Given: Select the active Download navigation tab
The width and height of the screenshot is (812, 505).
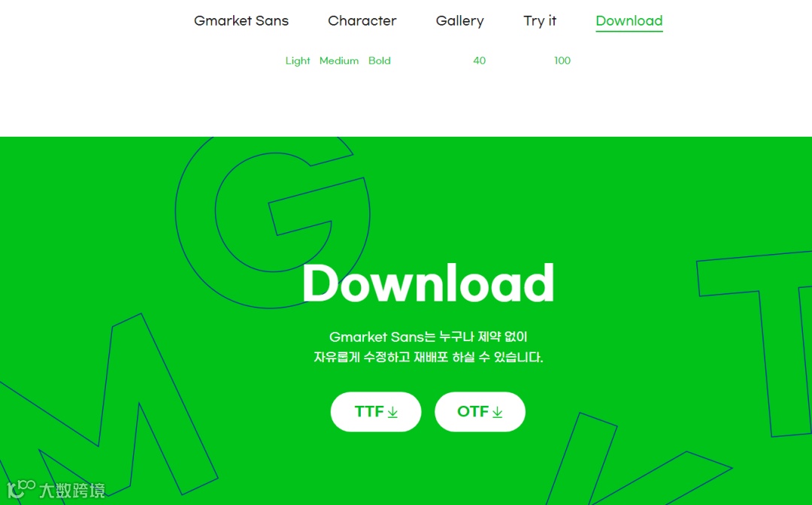Looking at the screenshot, I should point(629,21).
